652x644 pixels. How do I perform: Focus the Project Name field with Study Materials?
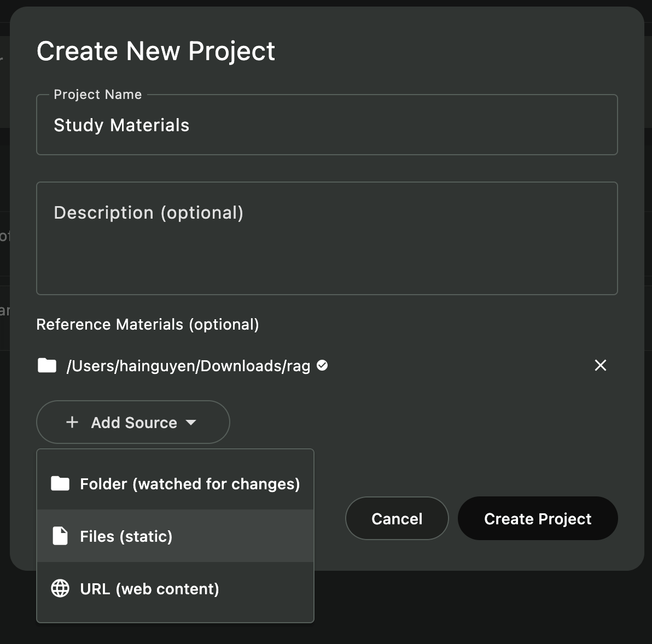327,125
